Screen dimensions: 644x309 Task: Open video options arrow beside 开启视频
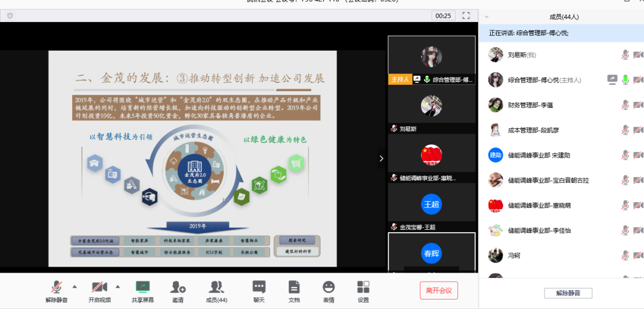click(x=118, y=286)
